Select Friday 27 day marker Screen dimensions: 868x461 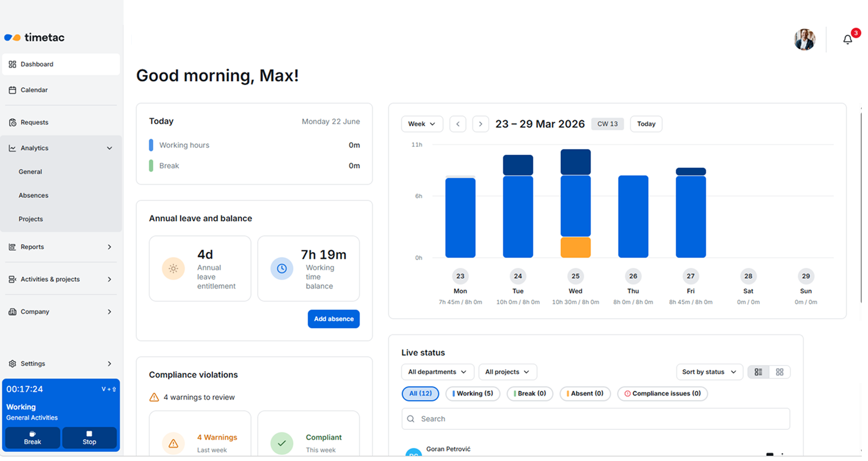(x=691, y=276)
